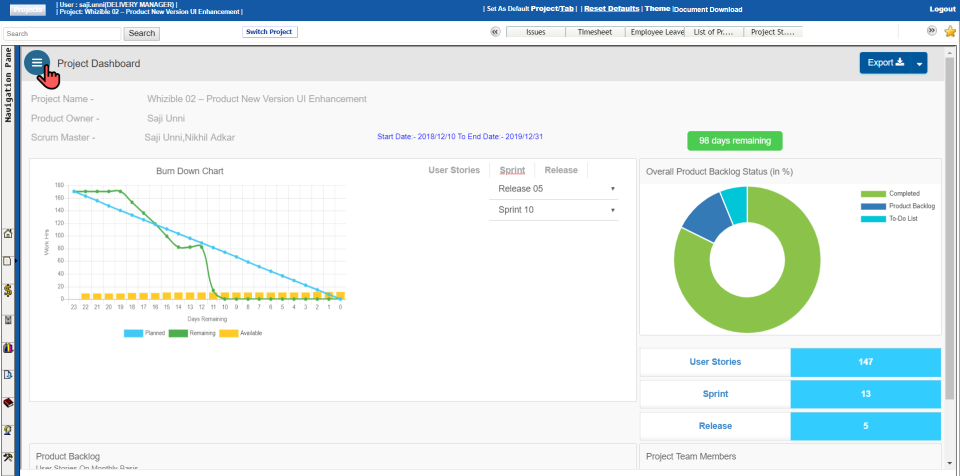Click the Switch Project button

pyautogui.click(x=269, y=32)
